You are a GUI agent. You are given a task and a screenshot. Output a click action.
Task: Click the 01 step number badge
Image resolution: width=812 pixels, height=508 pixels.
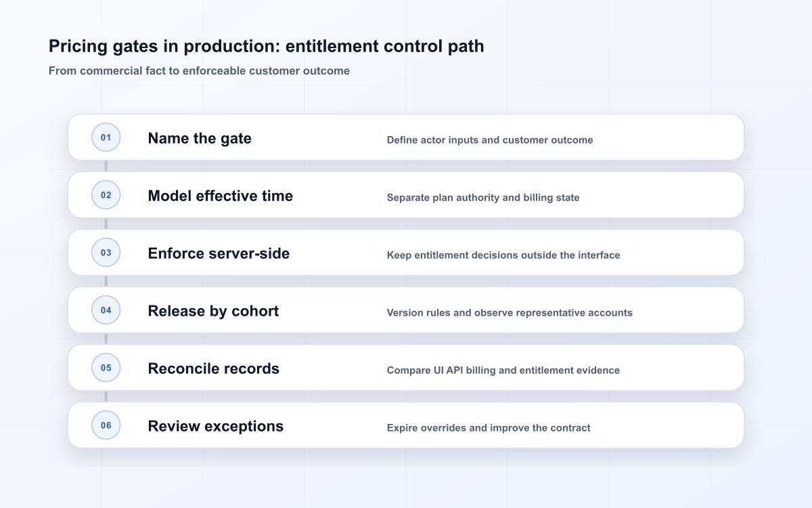[x=106, y=137]
